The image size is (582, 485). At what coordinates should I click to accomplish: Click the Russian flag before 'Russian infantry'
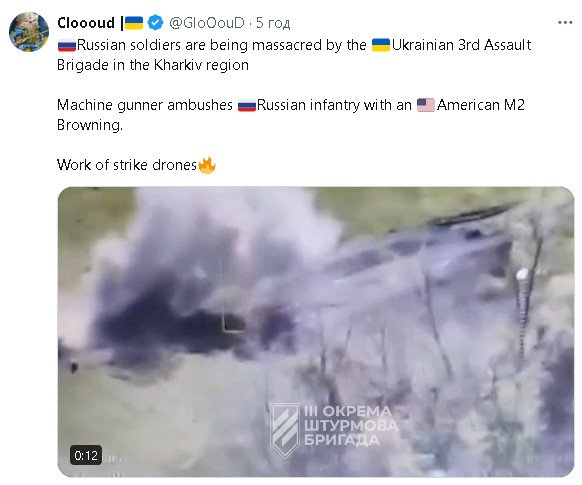[x=247, y=106]
